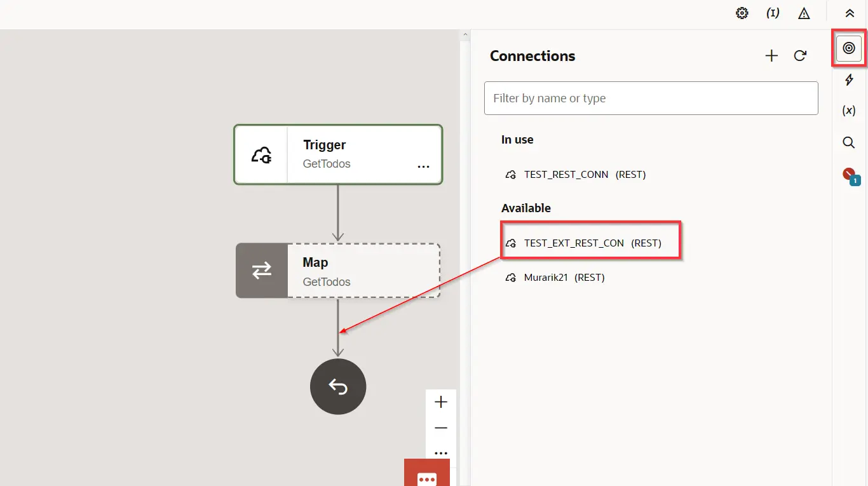Viewport: 868px width, 486px height.
Task: Collapse the header using double chevron up
Action: pos(850,13)
